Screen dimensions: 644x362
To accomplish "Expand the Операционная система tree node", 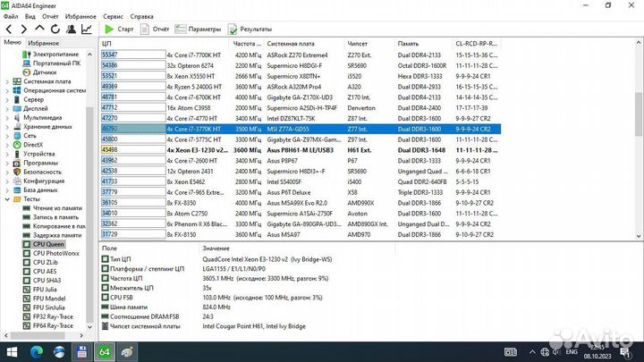I will coord(7,90).
